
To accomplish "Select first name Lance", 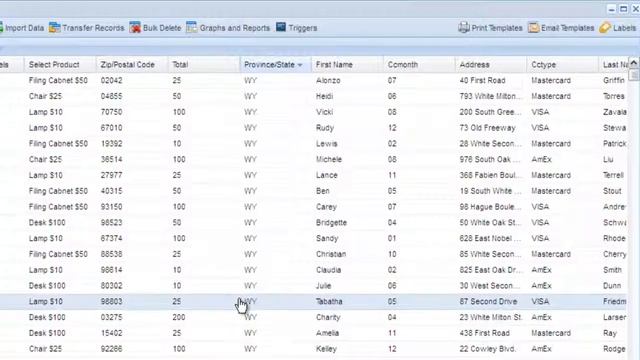I will [x=327, y=176].
